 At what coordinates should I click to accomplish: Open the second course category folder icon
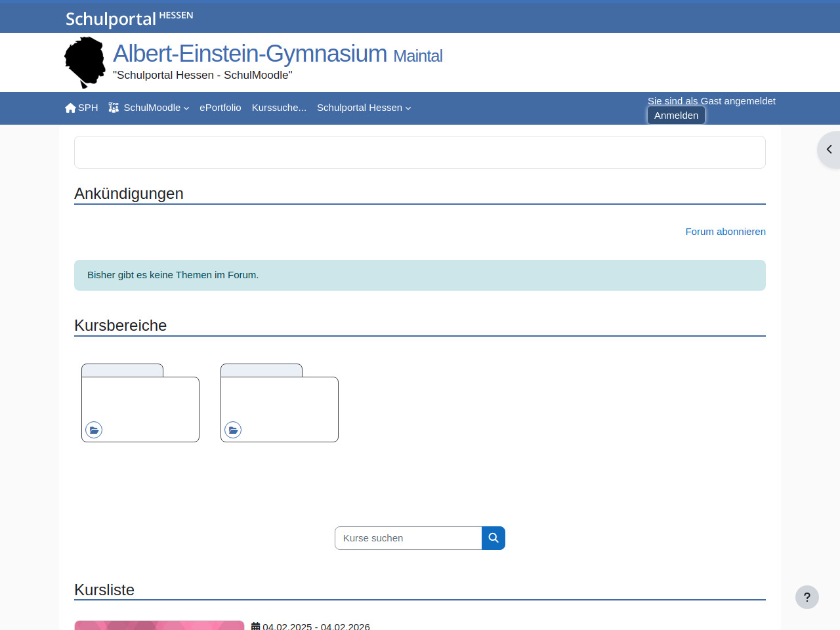click(233, 430)
